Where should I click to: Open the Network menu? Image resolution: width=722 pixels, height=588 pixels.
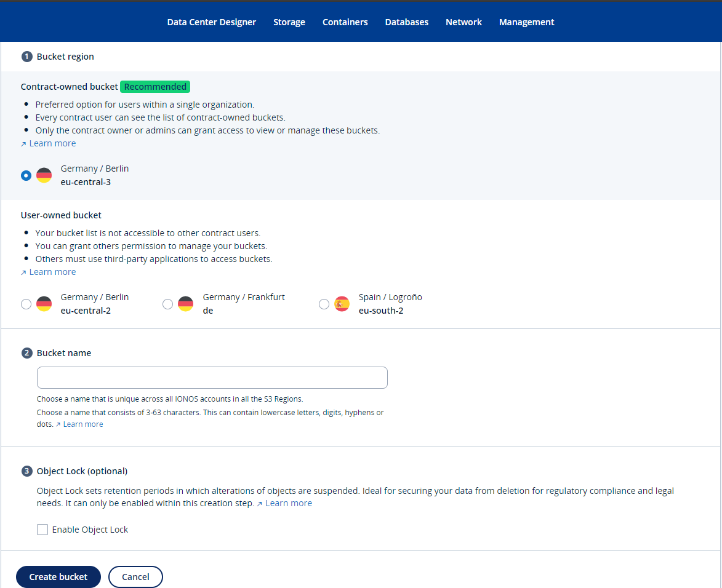pyautogui.click(x=463, y=22)
